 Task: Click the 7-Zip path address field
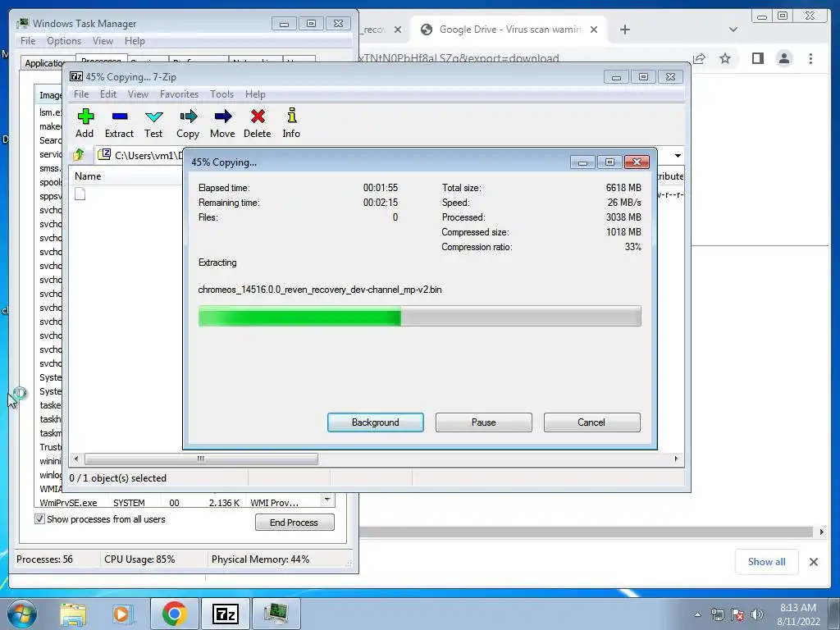(x=140, y=155)
